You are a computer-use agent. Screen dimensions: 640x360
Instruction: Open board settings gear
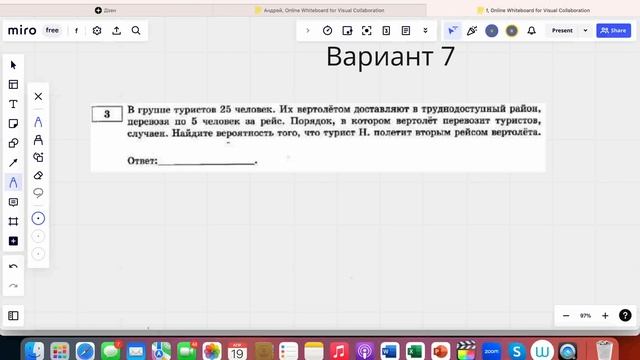[97, 31]
